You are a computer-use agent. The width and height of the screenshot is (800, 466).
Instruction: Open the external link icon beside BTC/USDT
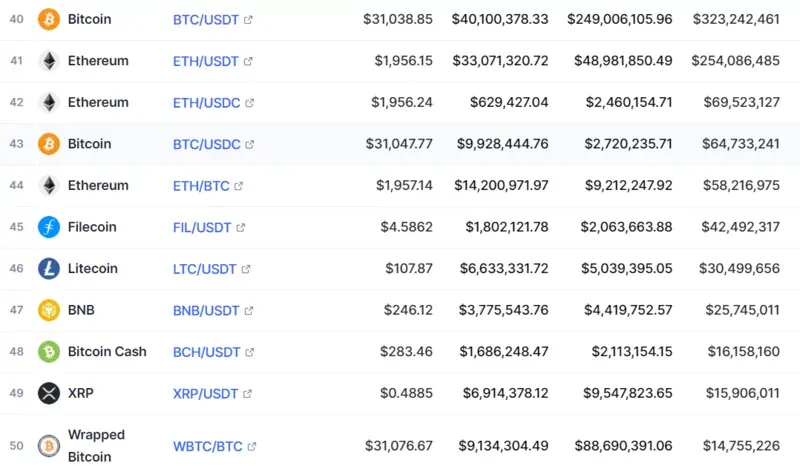click(x=248, y=20)
